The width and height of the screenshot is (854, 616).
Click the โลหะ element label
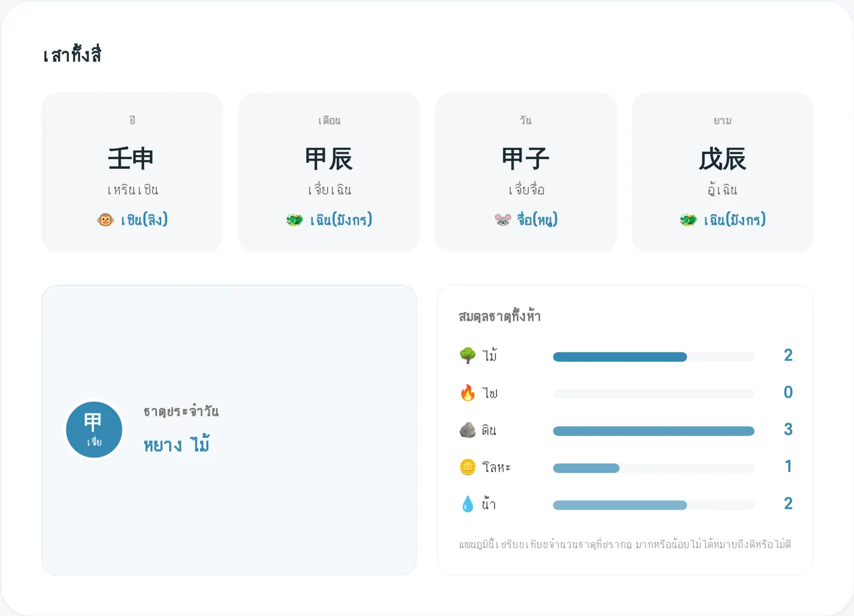click(x=496, y=467)
